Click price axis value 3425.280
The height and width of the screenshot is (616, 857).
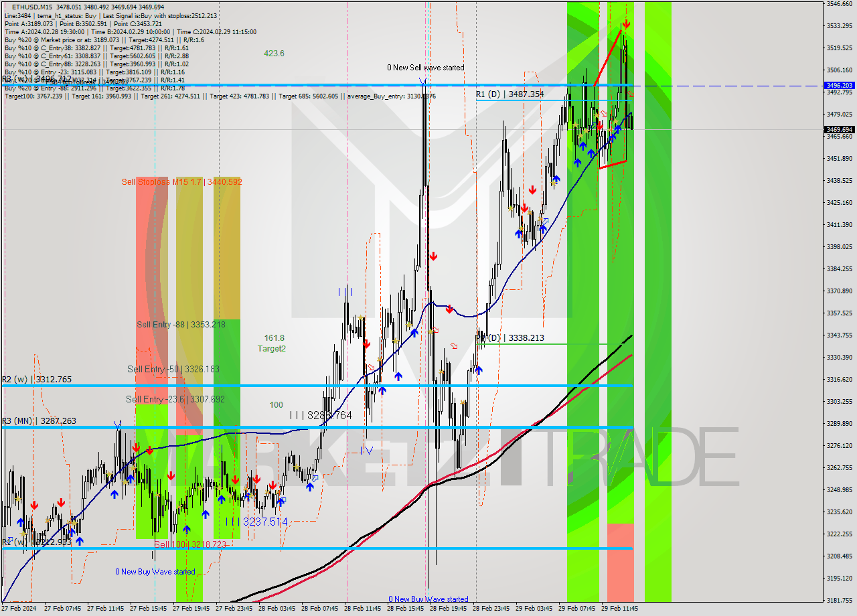840,203
